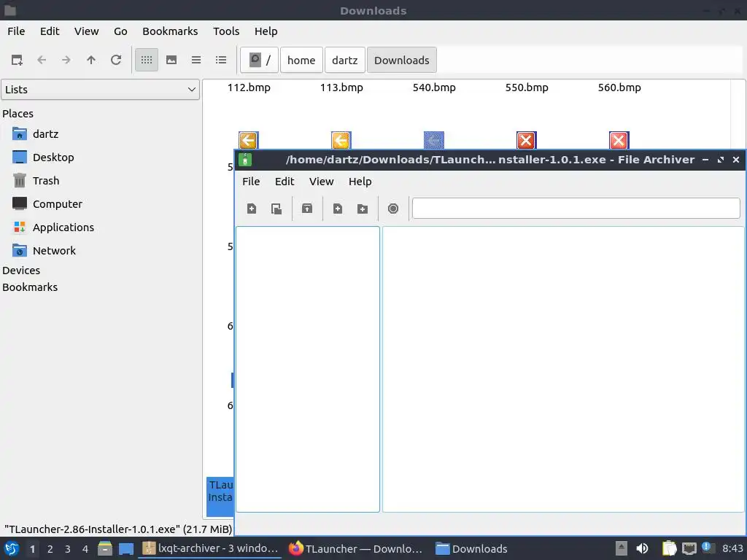Click Add files icon in File Archiver
Screen dimensions: 747x560
point(338,209)
